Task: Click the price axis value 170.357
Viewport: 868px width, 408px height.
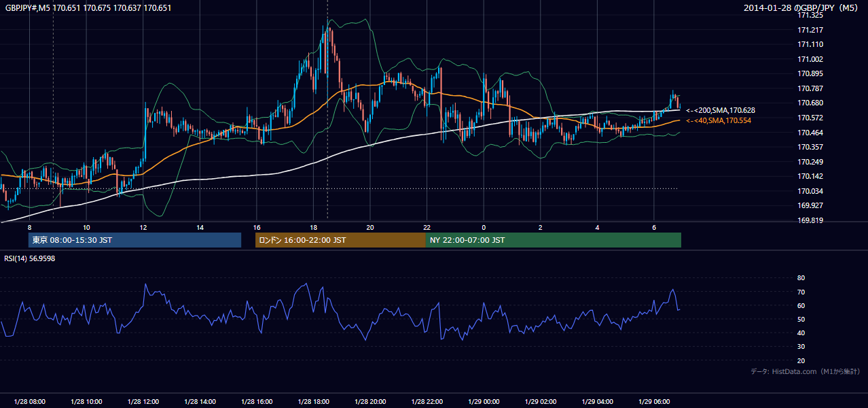Action: [x=810, y=147]
